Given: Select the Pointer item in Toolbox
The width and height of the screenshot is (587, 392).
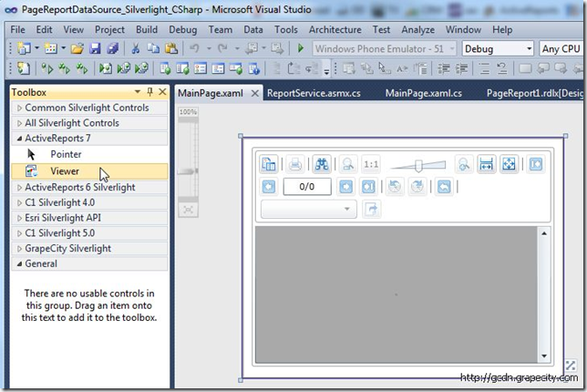Looking at the screenshot, I should pos(66,155).
